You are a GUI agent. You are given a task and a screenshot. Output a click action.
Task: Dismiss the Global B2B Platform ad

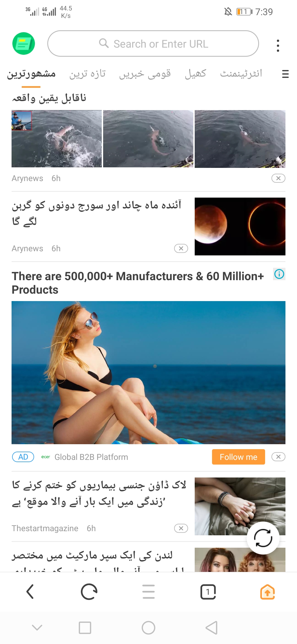click(278, 457)
